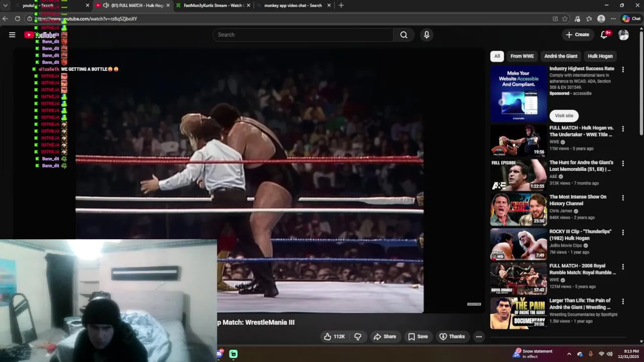
Task: Open options for ROCKY III Thunderlips clip
Action: (x=623, y=232)
